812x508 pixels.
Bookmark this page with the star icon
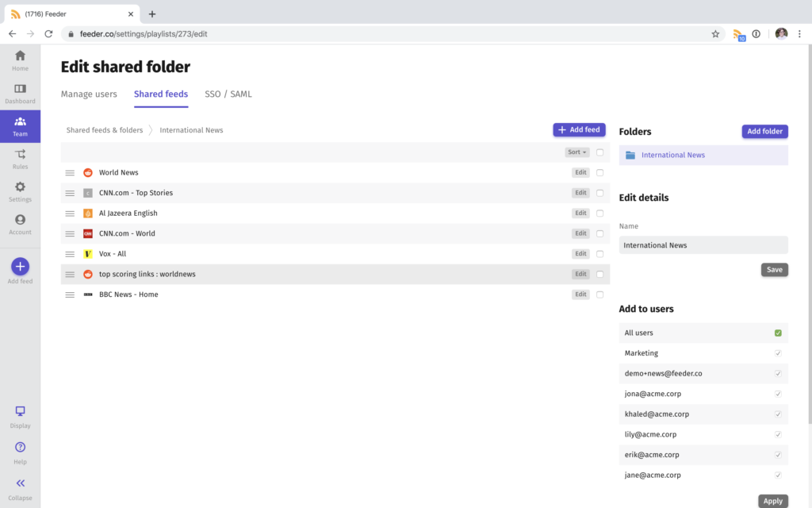[715, 33]
